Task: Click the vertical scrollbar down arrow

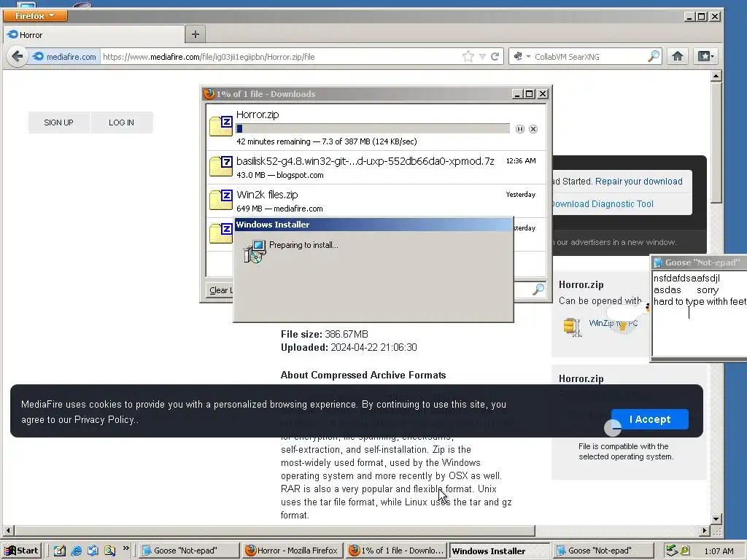Action: [716, 519]
